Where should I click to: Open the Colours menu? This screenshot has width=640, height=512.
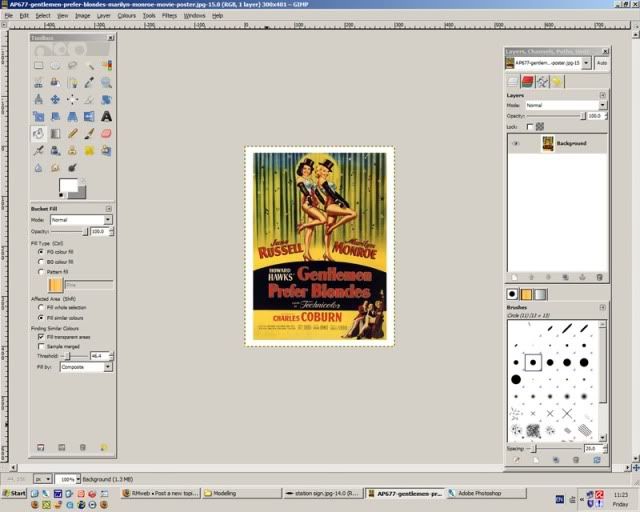pyautogui.click(x=126, y=16)
